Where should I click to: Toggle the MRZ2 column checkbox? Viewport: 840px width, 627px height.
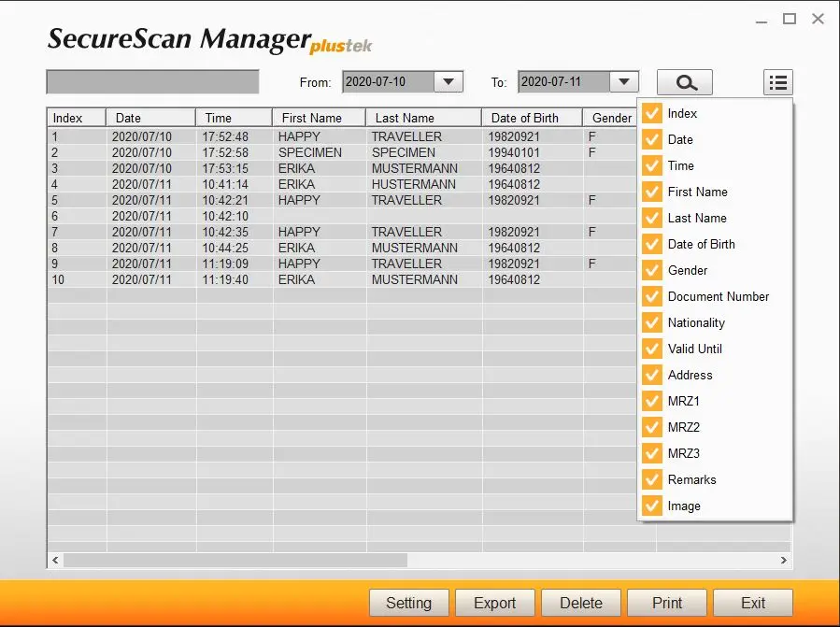click(652, 427)
